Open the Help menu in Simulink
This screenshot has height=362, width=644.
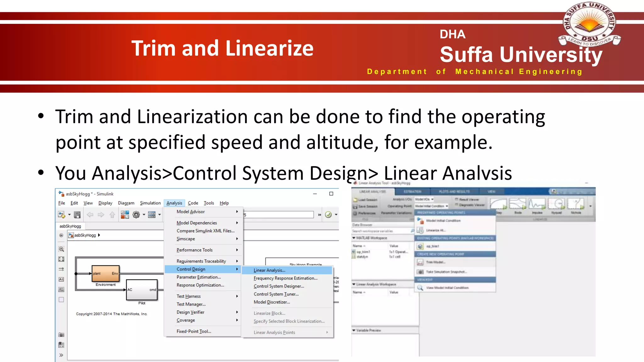[x=224, y=203]
